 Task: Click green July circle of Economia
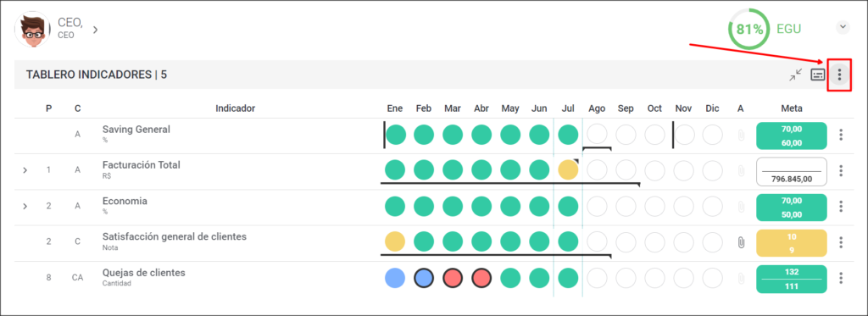click(x=568, y=207)
